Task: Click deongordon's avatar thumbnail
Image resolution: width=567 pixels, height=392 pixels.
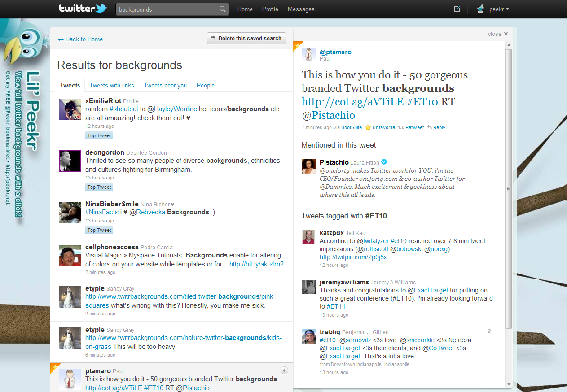Action: click(70, 161)
